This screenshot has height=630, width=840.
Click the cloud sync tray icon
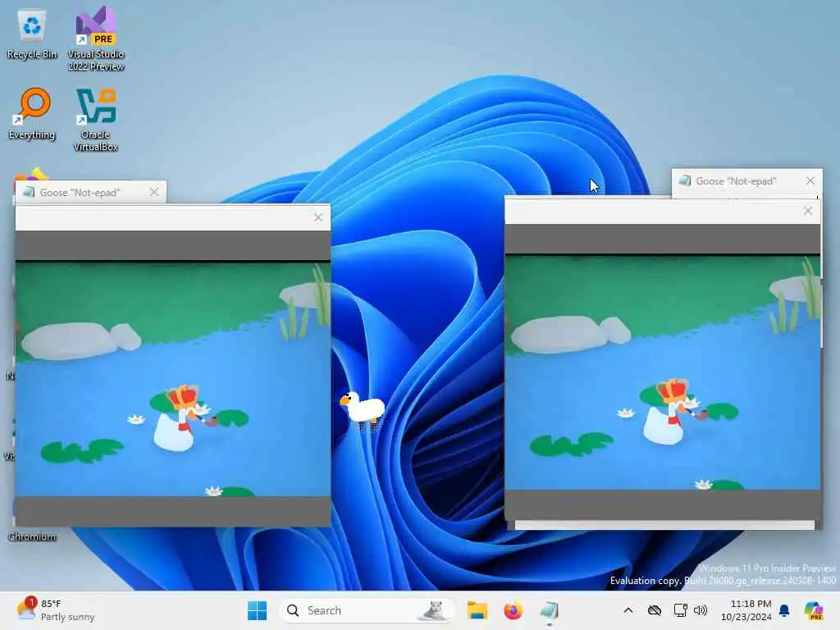click(x=655, y=610)
